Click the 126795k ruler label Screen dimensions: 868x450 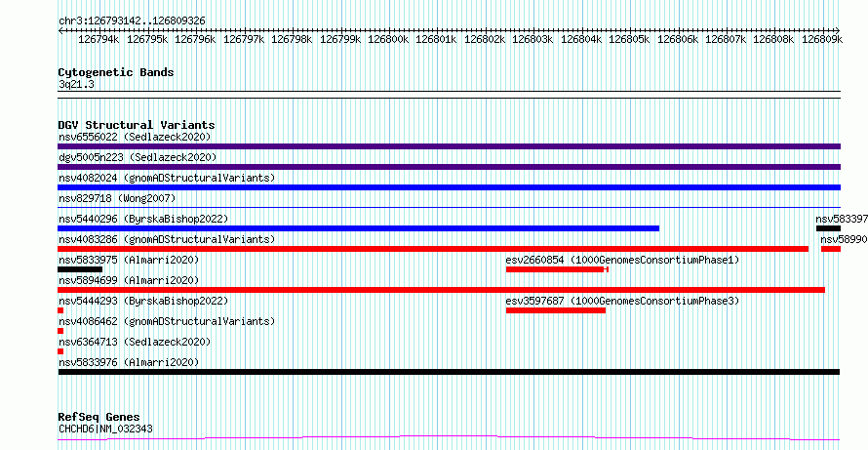pos(146,39)
